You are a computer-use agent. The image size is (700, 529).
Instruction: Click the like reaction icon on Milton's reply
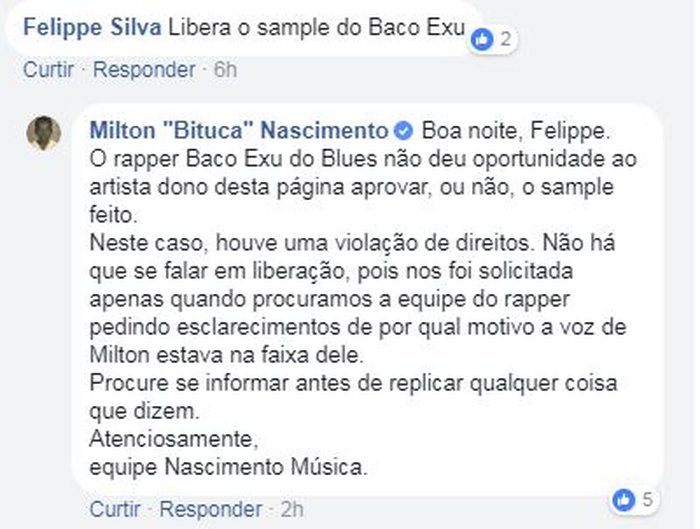tap(623, 500)
